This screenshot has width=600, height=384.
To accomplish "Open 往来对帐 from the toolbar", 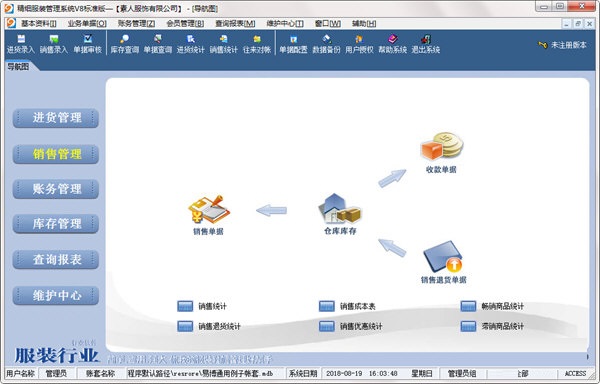I will [x=257, y=44].
